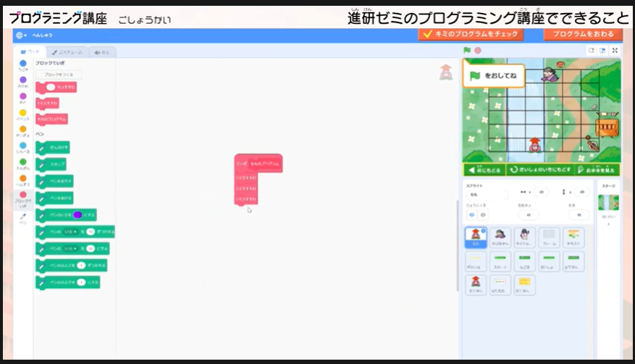The width and height of the screenshot is (635, 364).
Task: Click the ペンをあげる block
Action: click(x=55, y=198)
